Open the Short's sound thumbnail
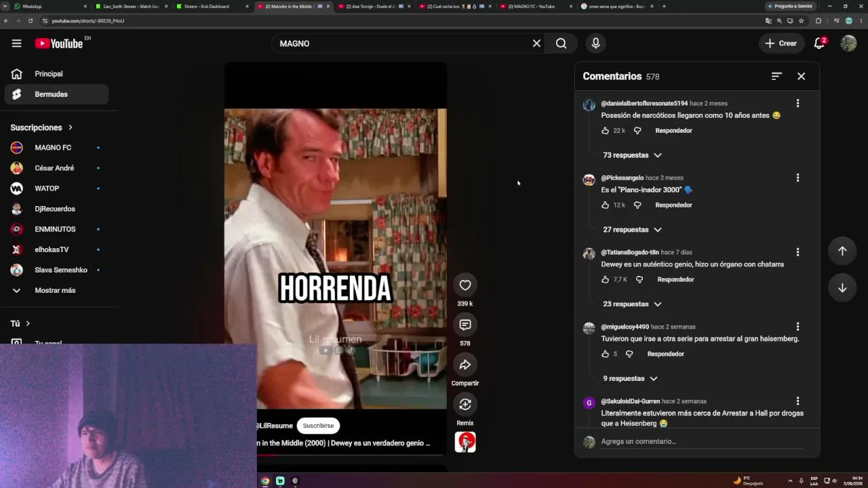 pyautogui.click(x=465, y=442)
